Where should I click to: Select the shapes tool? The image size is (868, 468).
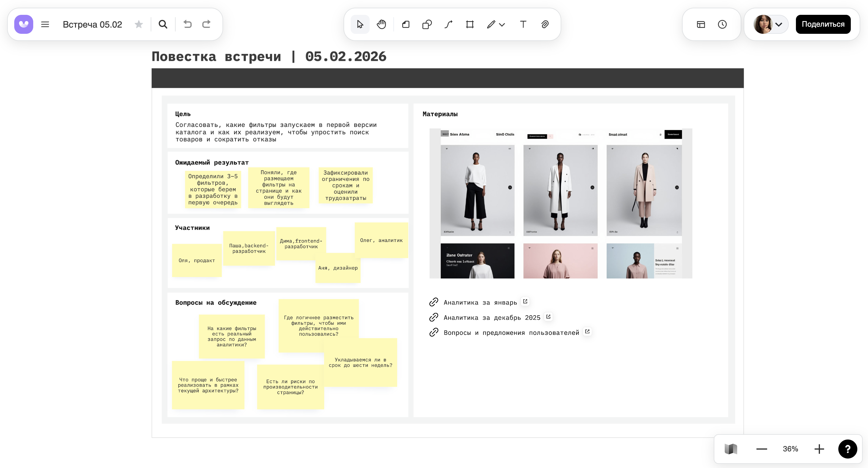[427, 24]
